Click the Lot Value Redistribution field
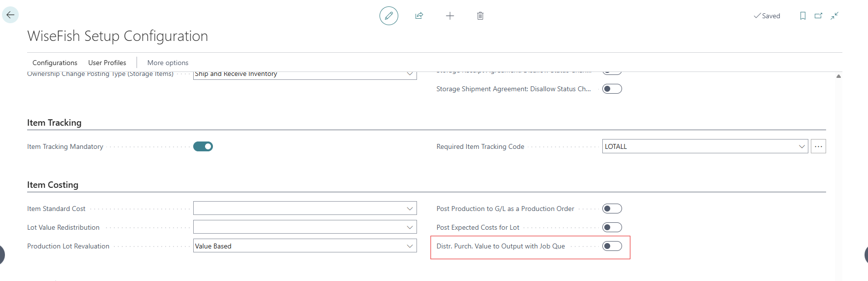The image size is (868, 281). point(299,227)
